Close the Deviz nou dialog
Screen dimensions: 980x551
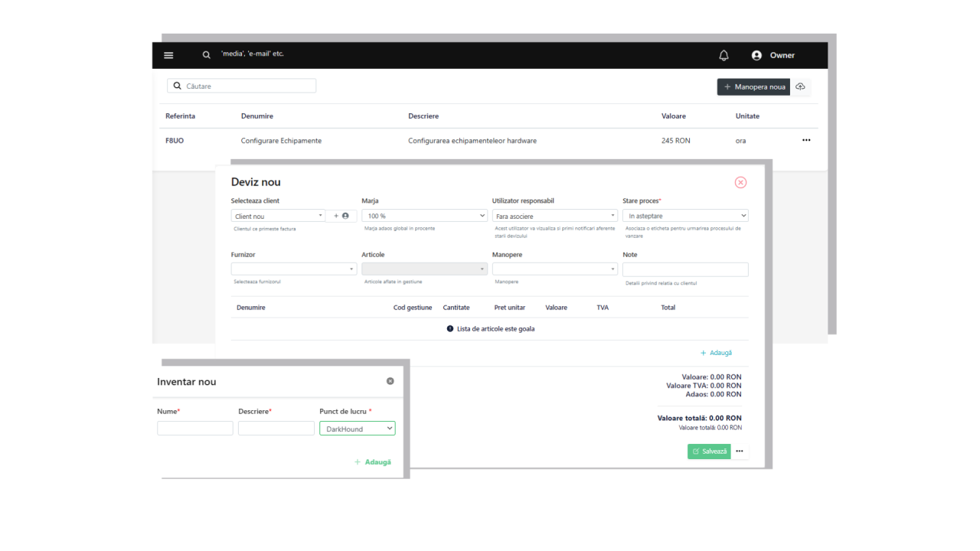pos(740,182)
